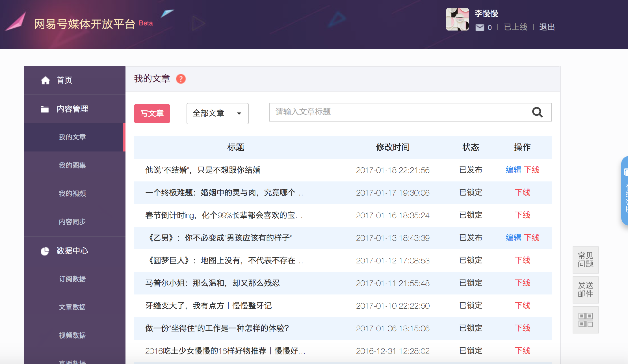Take offline the 马普尔小姐 article

click(x=522, y=283)
